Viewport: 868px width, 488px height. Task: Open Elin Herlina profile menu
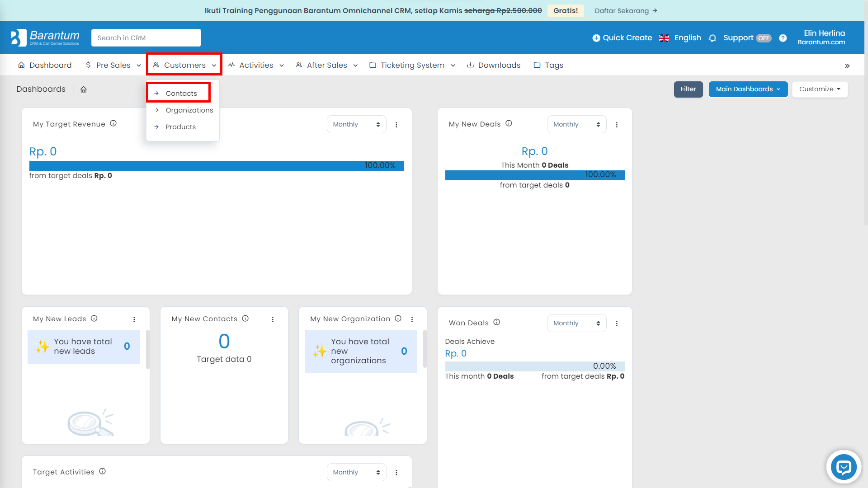pyautogui.click(x=821, y=37)
